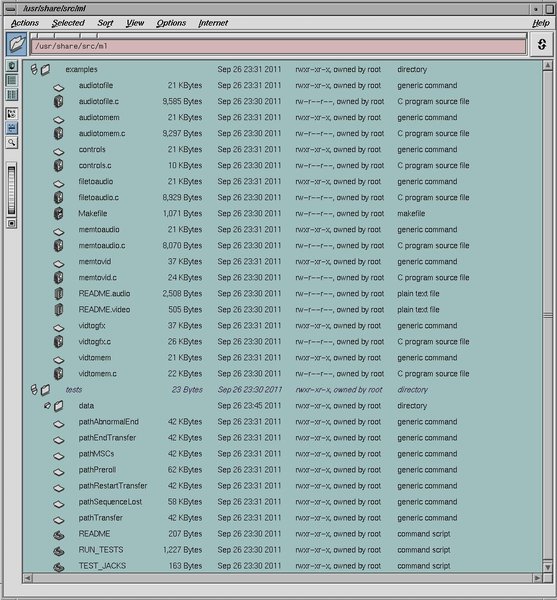Click the horizontal scrollbar left arrow
Viewport: 557px width, 600px height.
click(x=28, y=578)
